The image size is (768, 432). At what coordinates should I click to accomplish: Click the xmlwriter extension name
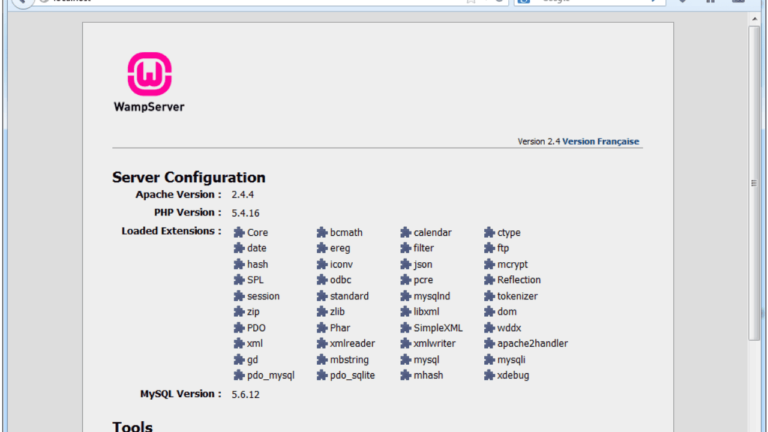point(434,343)
